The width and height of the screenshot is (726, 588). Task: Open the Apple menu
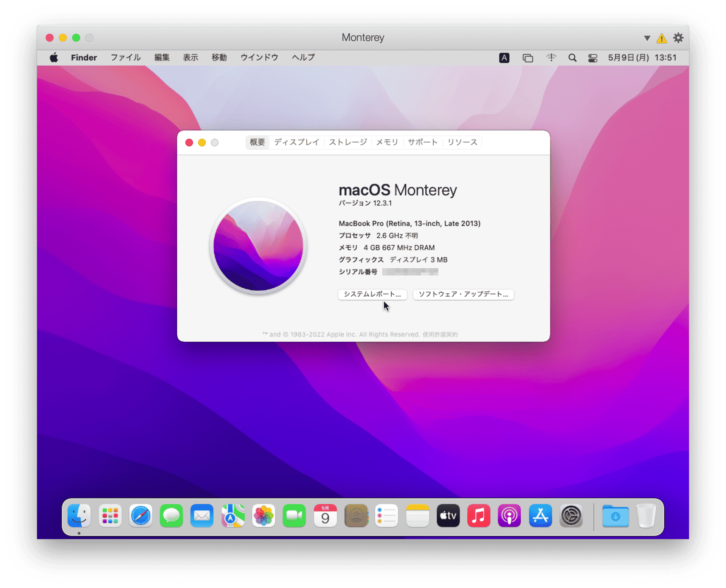(54, 57)
